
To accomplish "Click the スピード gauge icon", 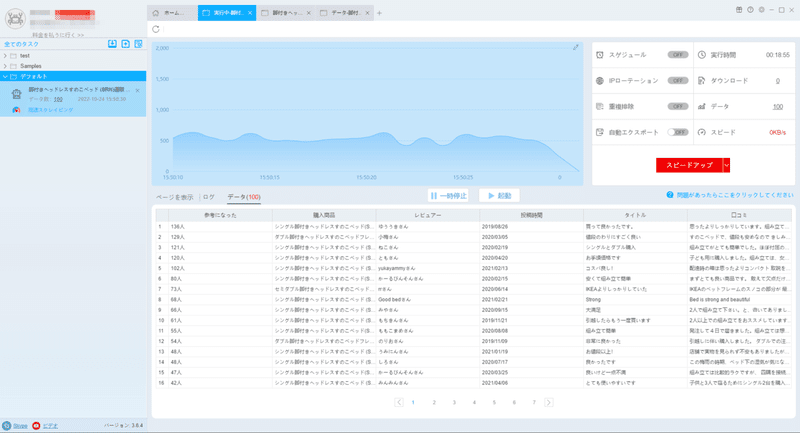I will coord(702,132).
